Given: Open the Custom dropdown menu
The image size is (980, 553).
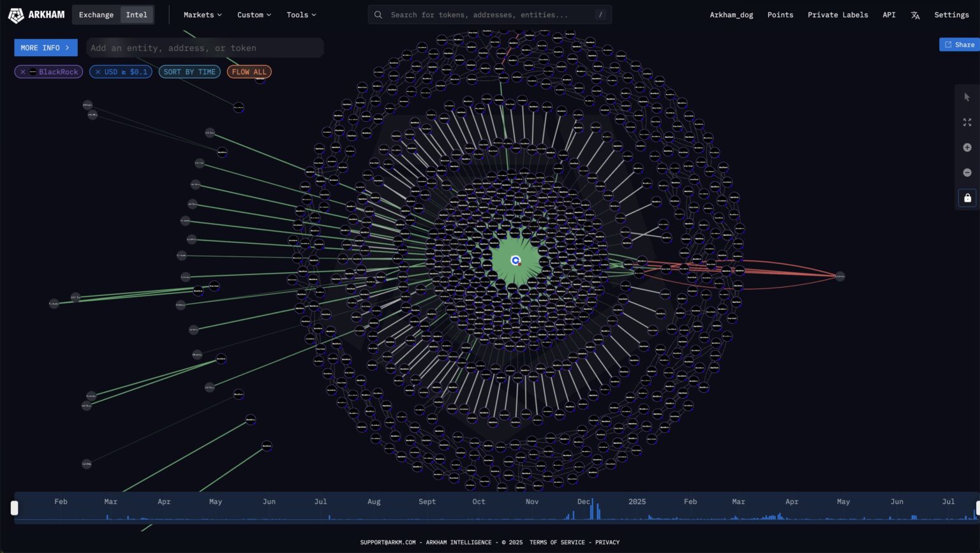Looking at the screenshot, I should (x=254, y=15).
